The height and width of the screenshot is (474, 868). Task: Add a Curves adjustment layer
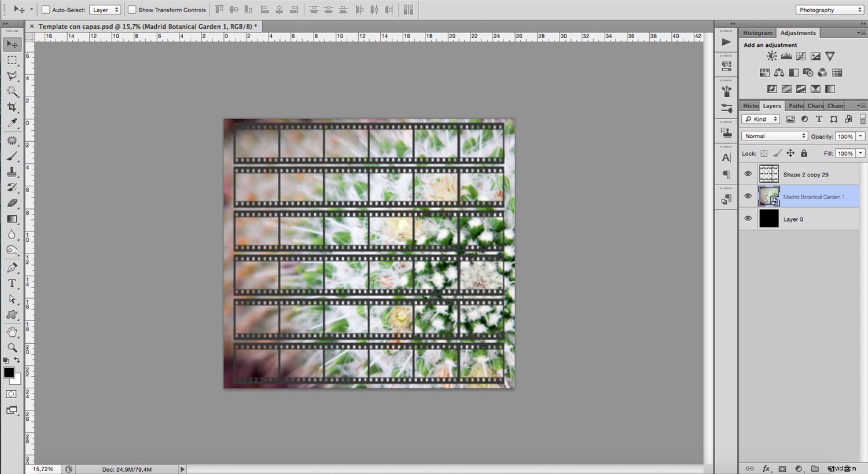click(x=800, y=56)
